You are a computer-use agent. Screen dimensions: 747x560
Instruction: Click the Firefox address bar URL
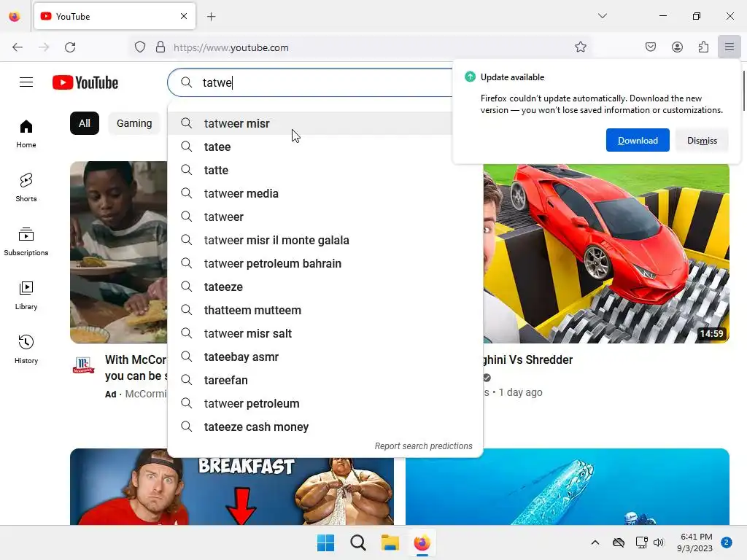[231, 47]
